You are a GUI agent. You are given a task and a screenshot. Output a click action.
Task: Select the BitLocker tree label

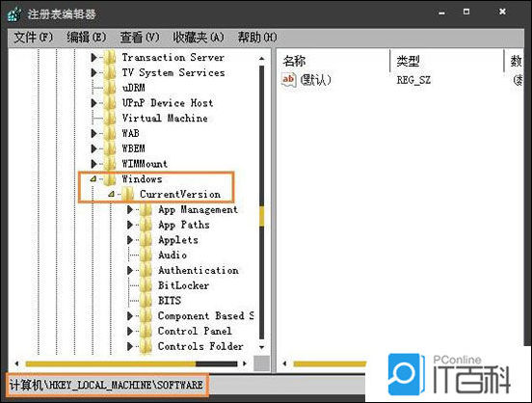[183, 285]
